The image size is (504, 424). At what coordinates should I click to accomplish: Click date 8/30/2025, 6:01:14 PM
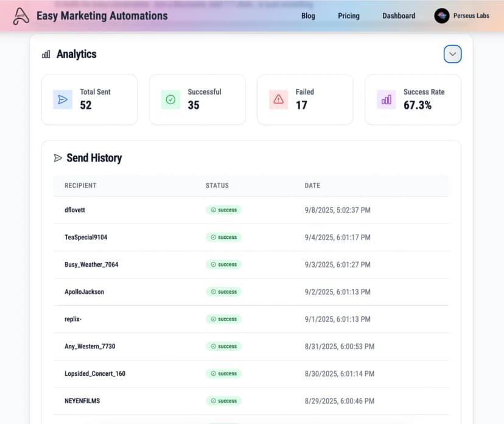coord(340,373)
